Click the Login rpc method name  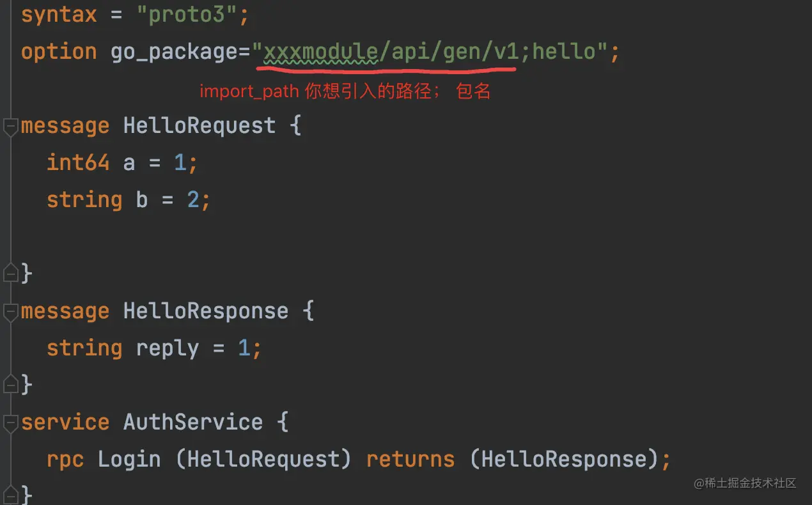(x=129, y=460)
